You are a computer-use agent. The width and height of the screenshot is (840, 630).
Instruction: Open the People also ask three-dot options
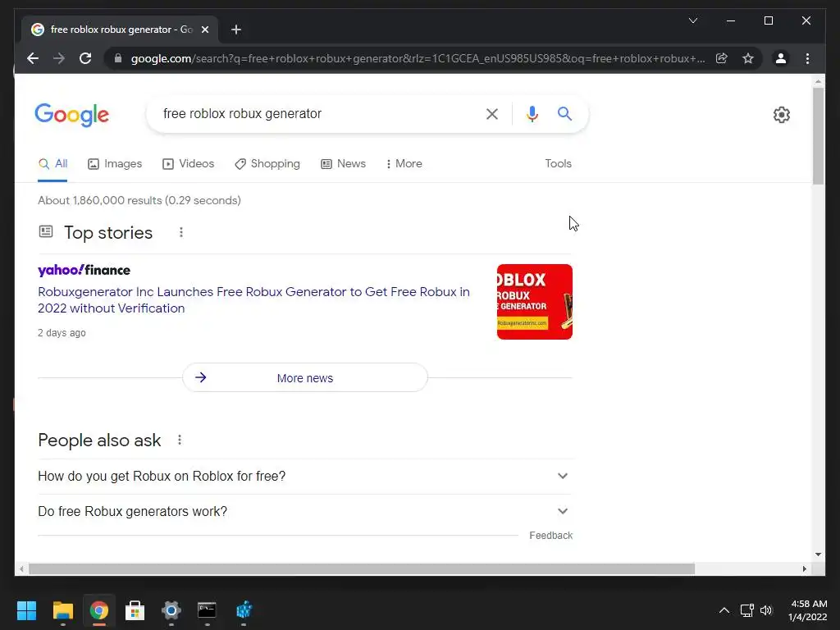point(180,440)
